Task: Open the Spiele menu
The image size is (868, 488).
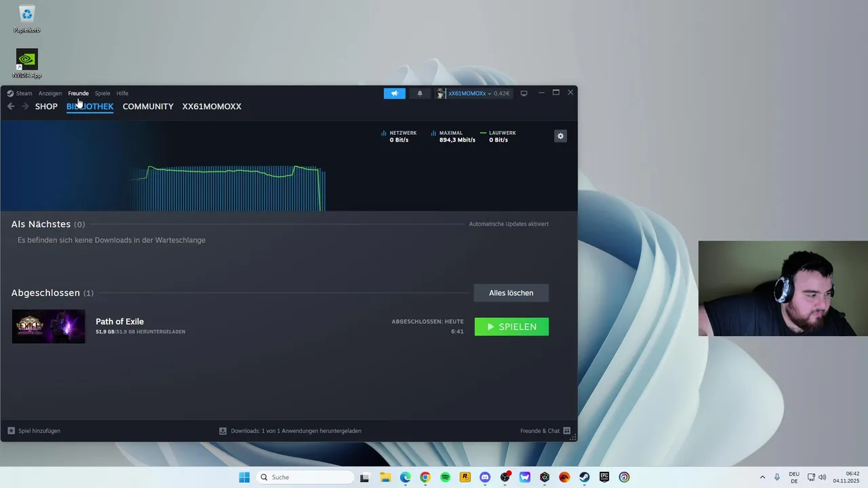Action: point(102,94)
